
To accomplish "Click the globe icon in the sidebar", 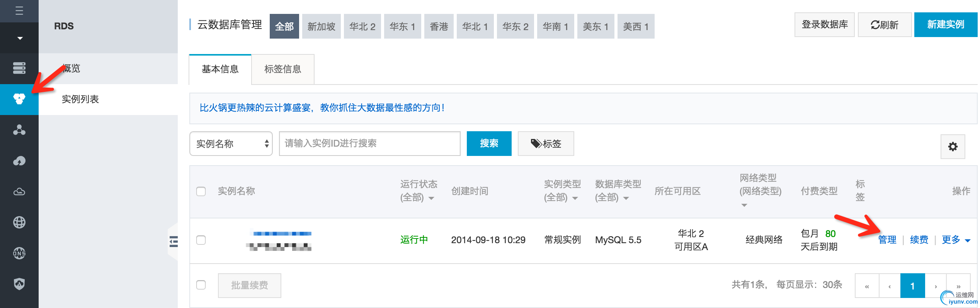I will tap(19, 222).
